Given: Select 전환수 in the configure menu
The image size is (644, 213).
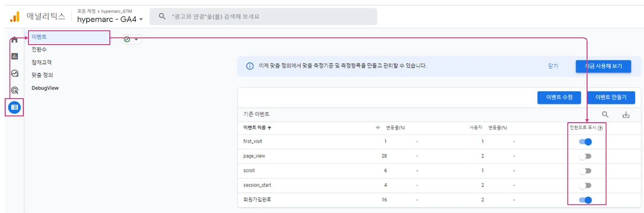Looking at the screenshot, I should tap(39, 50).
